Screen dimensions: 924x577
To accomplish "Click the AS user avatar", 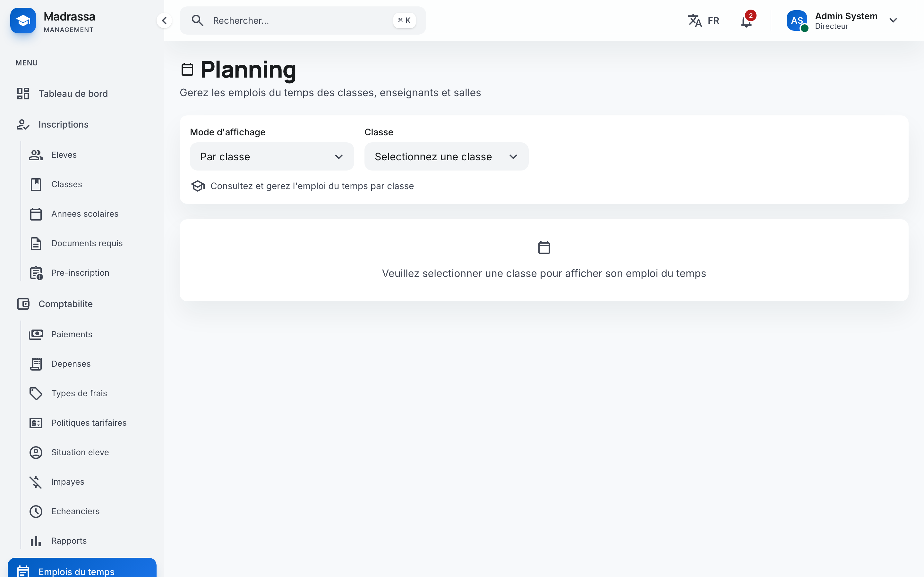I will coord(797,21).
